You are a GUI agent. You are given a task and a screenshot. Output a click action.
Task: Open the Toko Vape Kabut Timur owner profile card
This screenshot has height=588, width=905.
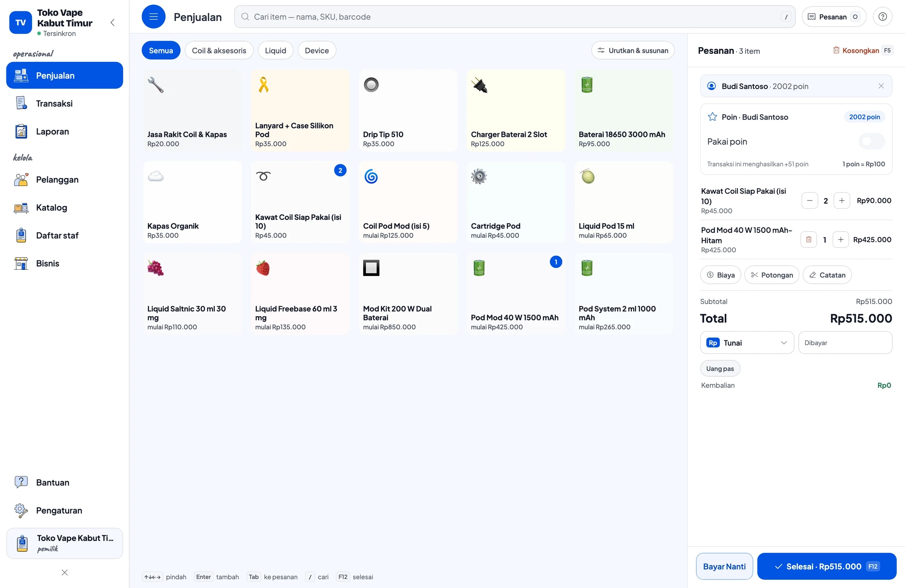pos(64,543)
